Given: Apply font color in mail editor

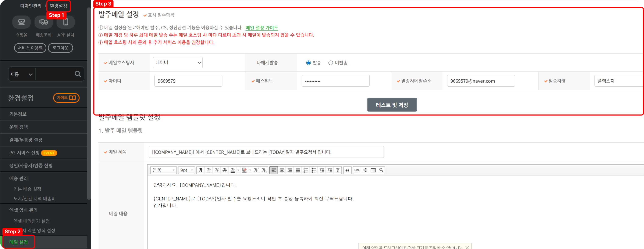Looking at the screenshot, I should coord(232,170).
